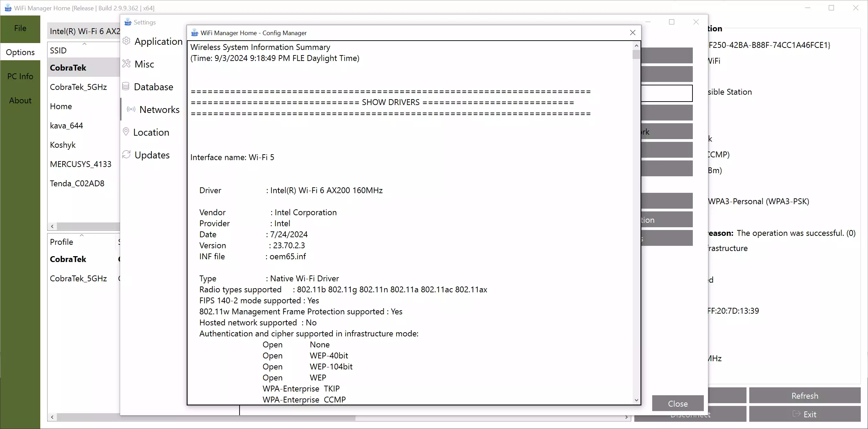Screen dimensions: 868x429
Task: Click the driver version 23.70.2.3 text
Action: 289,245
